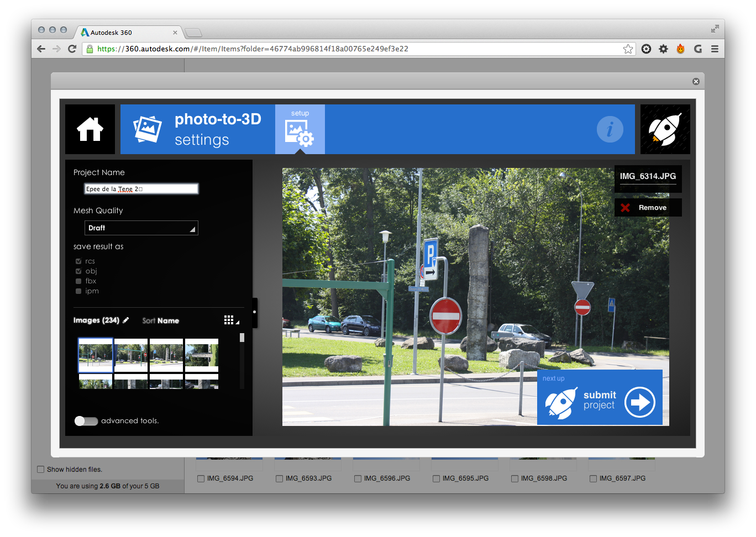This screenshot has width=756, height=537.
Task: Click the red X Remove icon
Action: coord(625,208)
